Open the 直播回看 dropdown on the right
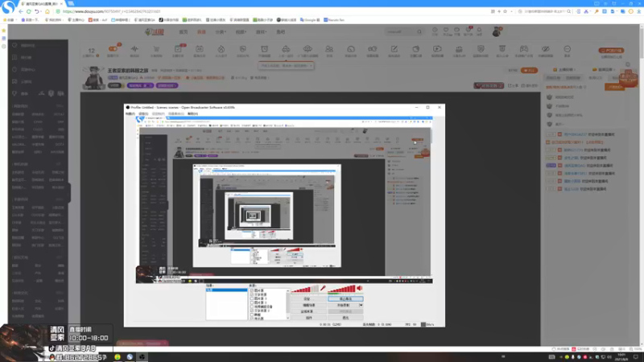Screen dimensions: 644x362 (605, 70)
